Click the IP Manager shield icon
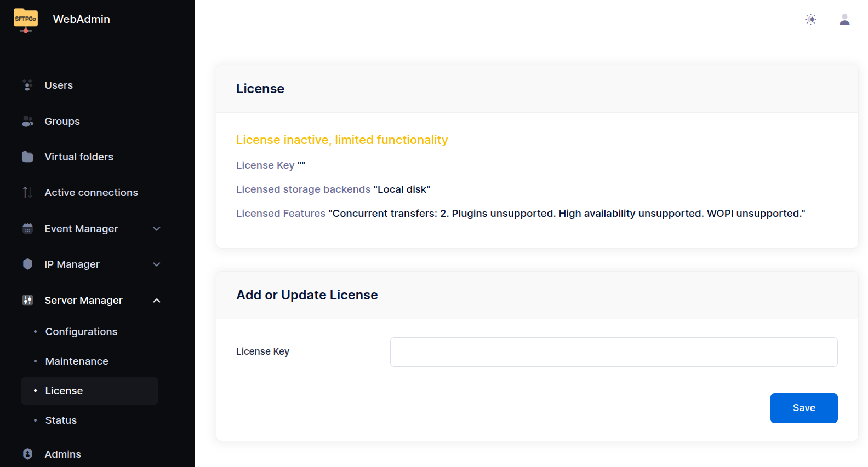Viewport: 868px width, 467px height. (27, 264)
